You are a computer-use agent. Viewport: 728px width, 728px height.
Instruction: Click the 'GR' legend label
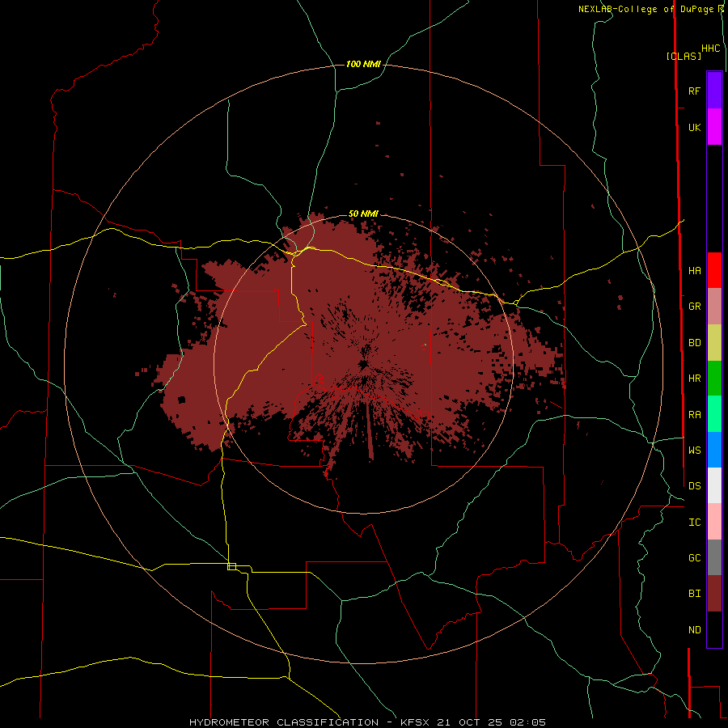[694, 307]
